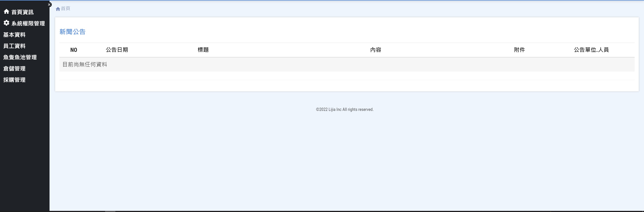The image size is (644, 212).
Task: Click the 公告單位.人員 column header
Action: (591, 50)
